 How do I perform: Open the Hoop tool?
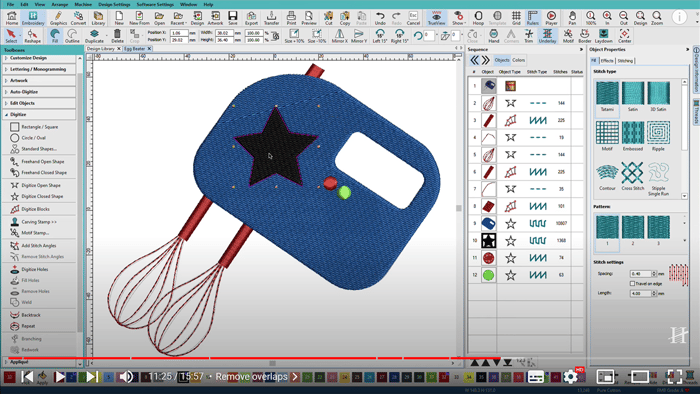pyautogui.click(x=478, y=18)
